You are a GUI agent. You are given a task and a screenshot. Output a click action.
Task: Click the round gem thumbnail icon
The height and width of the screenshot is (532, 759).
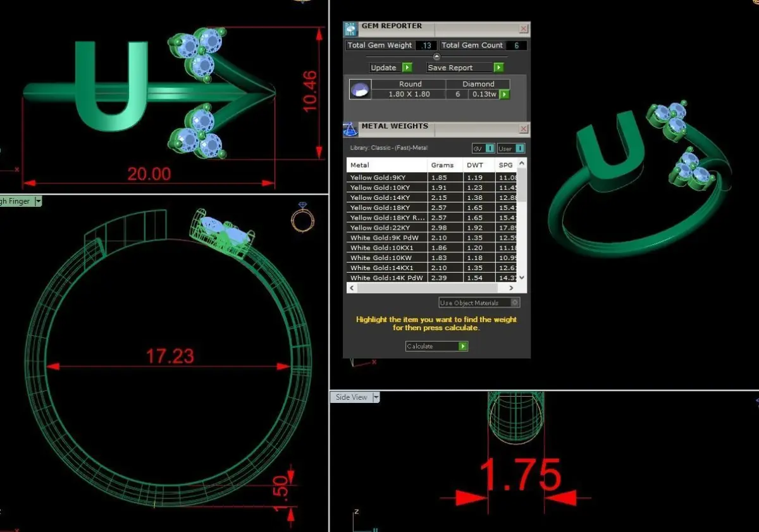359,90
